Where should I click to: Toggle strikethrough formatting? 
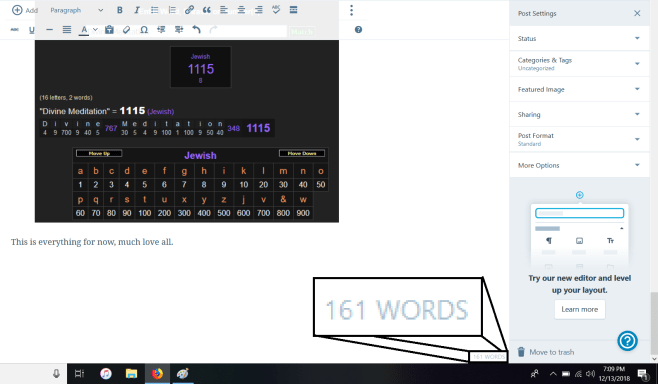click(x=14, y=30)
